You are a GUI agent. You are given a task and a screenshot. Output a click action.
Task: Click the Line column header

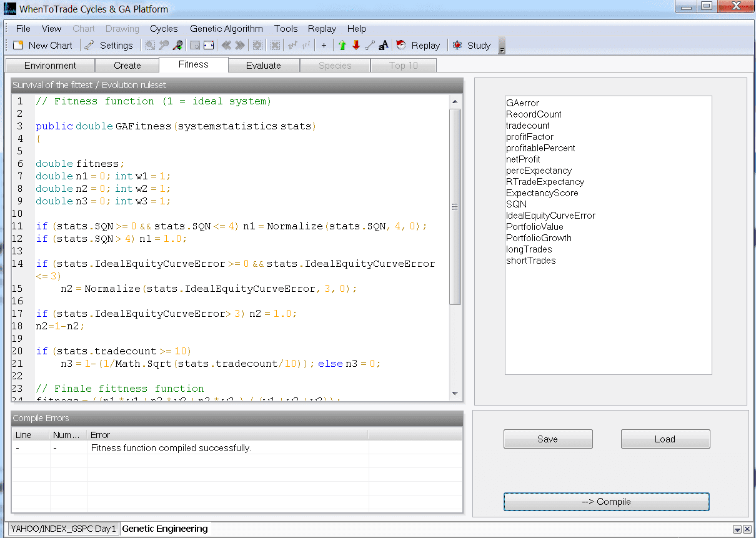click(31, 435)
